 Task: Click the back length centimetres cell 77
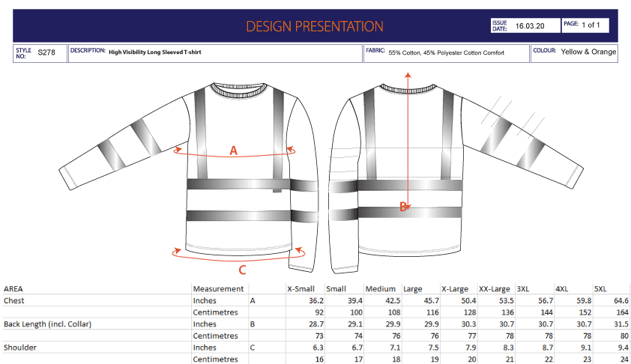click(x=471, y=336)
